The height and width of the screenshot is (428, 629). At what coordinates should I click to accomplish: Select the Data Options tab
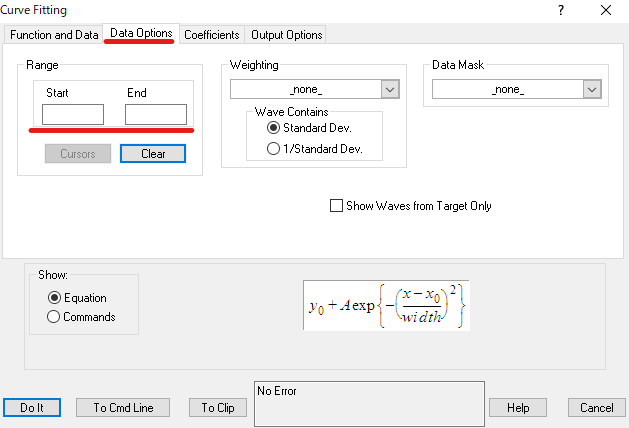[x=141, y=33]
